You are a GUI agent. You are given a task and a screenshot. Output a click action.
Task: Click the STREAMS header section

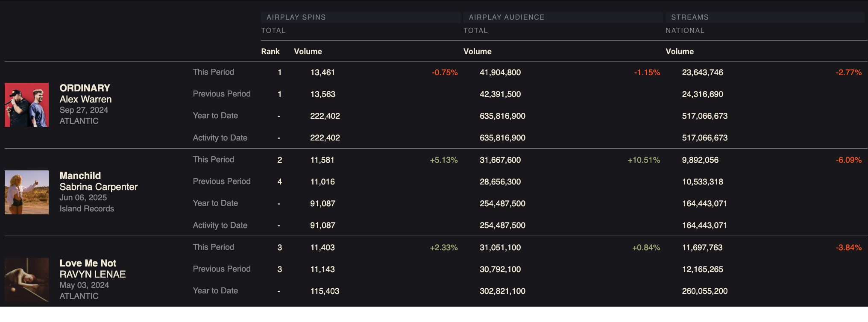pyautogui.click(x=689, y=17)
